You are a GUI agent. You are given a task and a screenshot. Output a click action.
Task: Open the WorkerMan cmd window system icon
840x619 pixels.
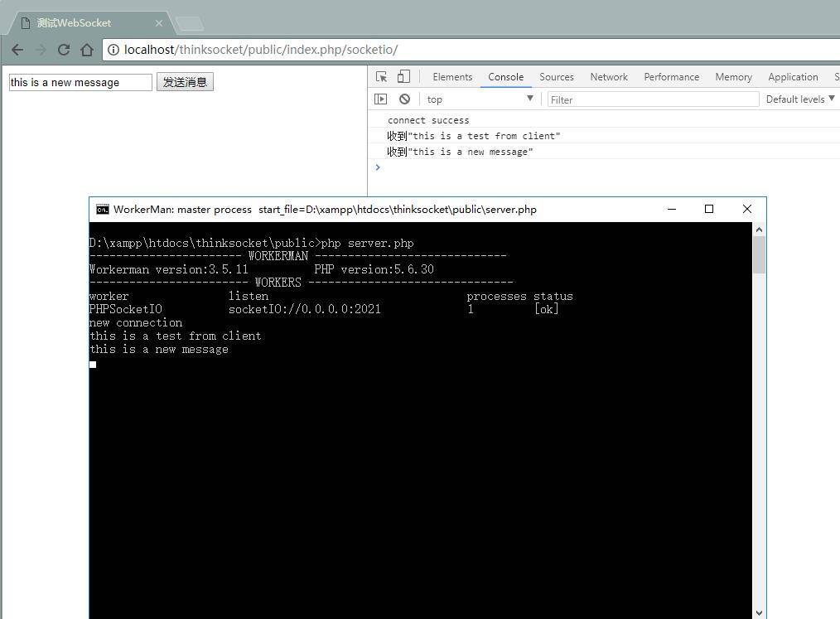coord(103,210)
